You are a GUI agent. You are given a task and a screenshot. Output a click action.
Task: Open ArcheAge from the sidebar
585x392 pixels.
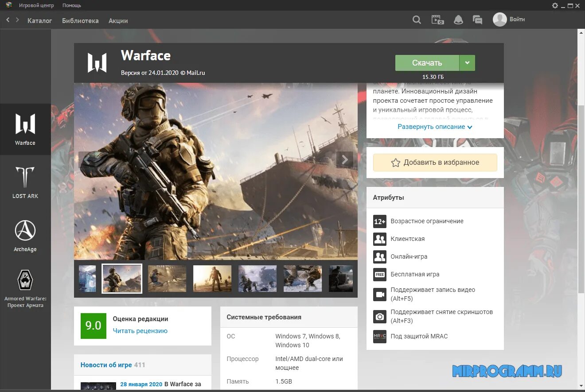25,235
